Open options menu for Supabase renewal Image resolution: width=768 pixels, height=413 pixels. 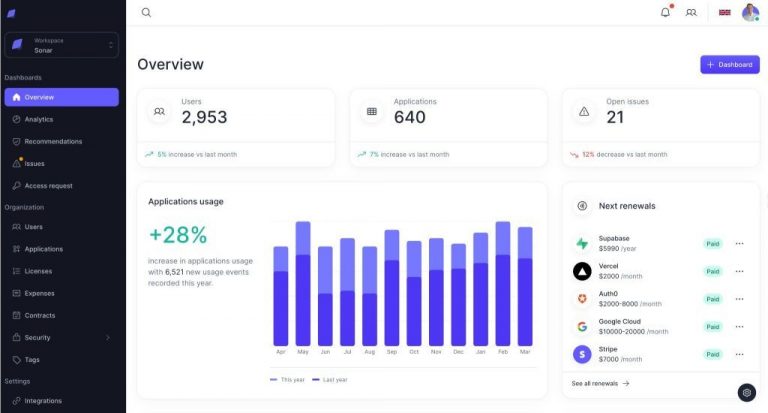739,243
